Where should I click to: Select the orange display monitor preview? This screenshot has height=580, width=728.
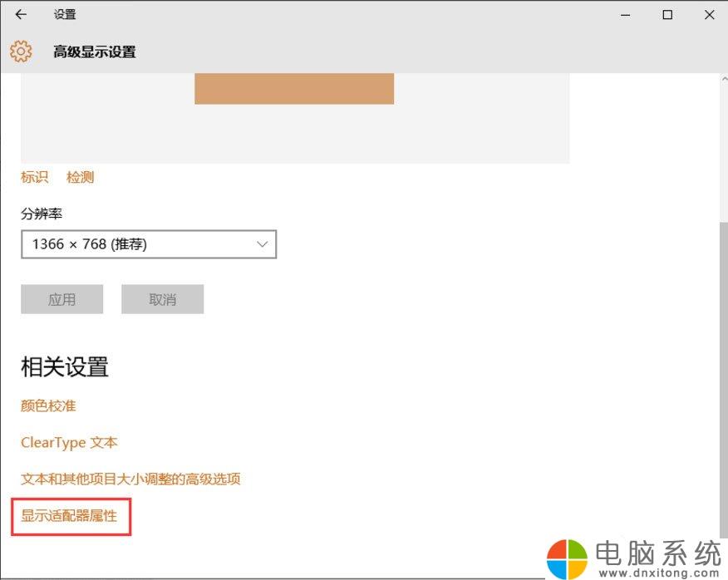(294, 89)
